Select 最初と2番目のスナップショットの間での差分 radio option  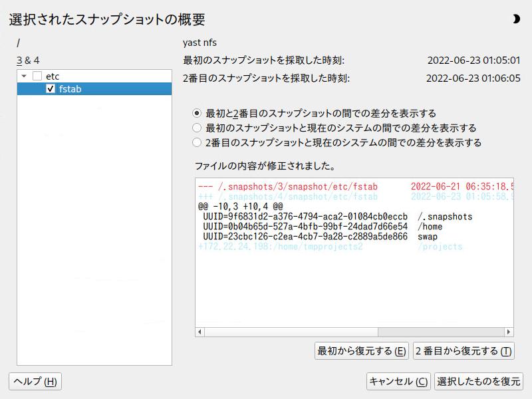[x=196, y=113]
